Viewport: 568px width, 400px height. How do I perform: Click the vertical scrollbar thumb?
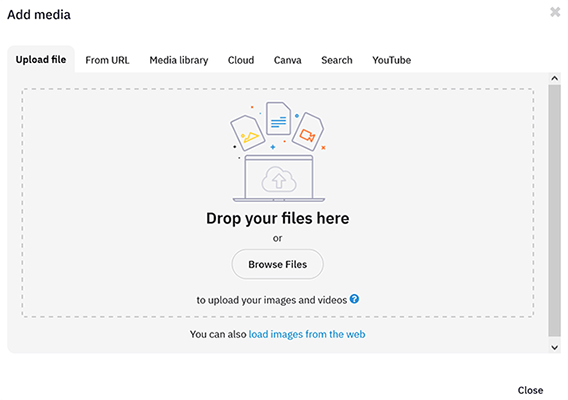(x=554, y=211)
